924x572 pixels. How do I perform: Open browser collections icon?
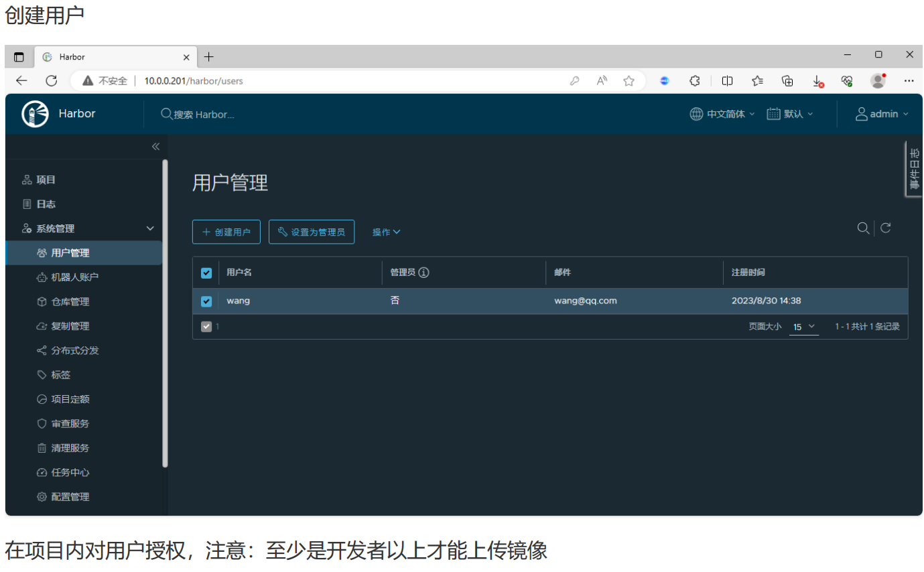788,81
